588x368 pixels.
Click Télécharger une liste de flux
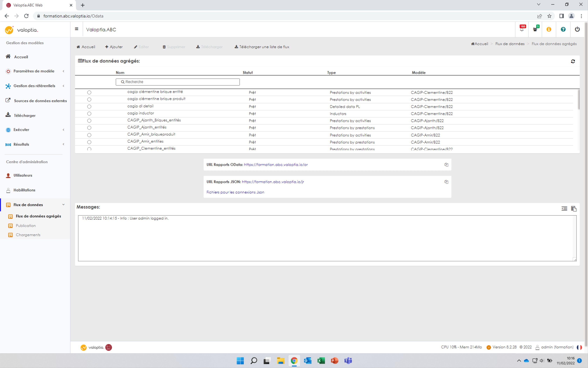coord(262,47)
